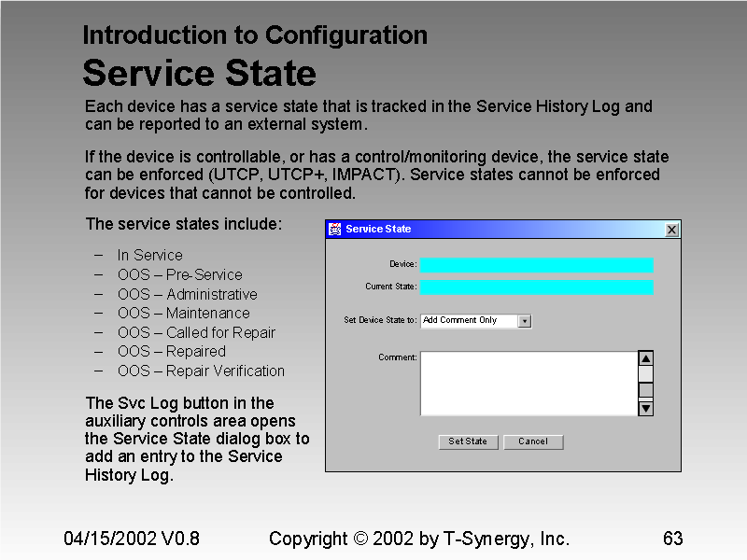Click the 'OOS – Called for Repair' item

click(x=196, y=333)
